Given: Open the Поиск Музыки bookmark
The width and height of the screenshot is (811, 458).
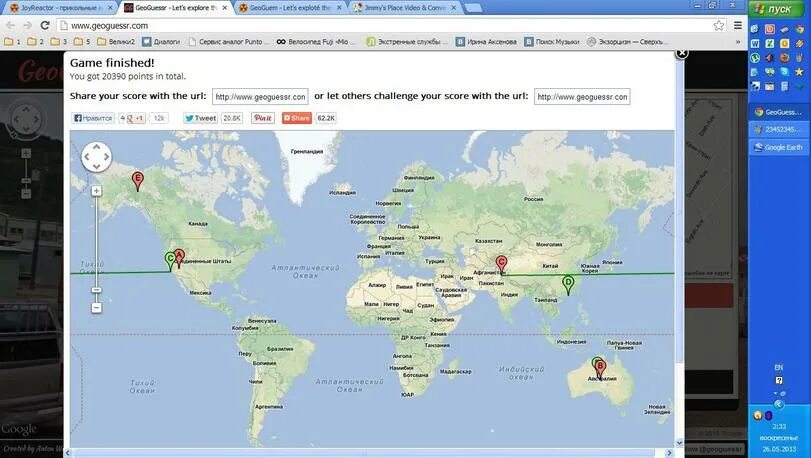Looking at the screenshot, I should coord(552,41).
